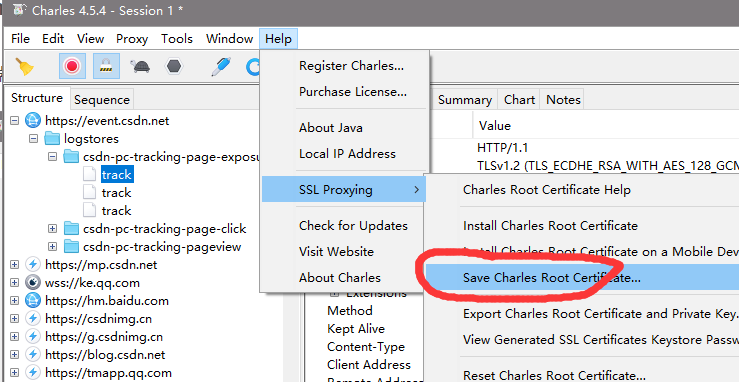739x382 pixels.
Task: Click the Client Address row
Action: [x=369, y=365]
